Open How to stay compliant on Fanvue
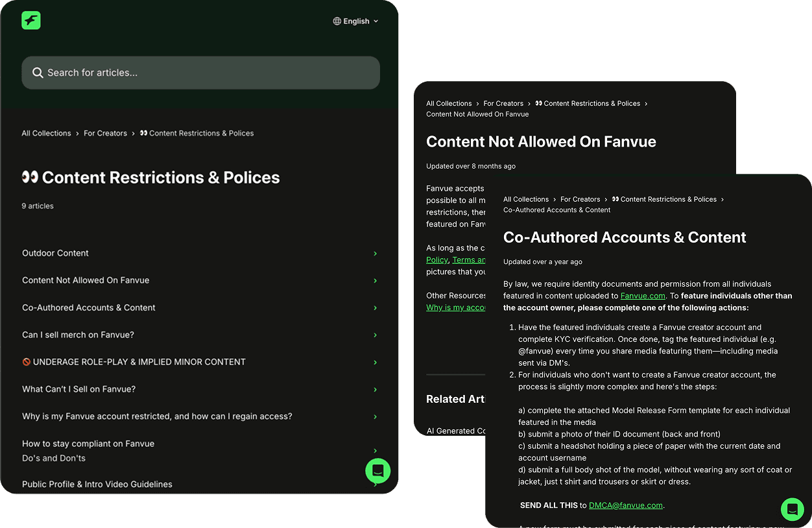812x528 pixels. (x=88, y=444)
